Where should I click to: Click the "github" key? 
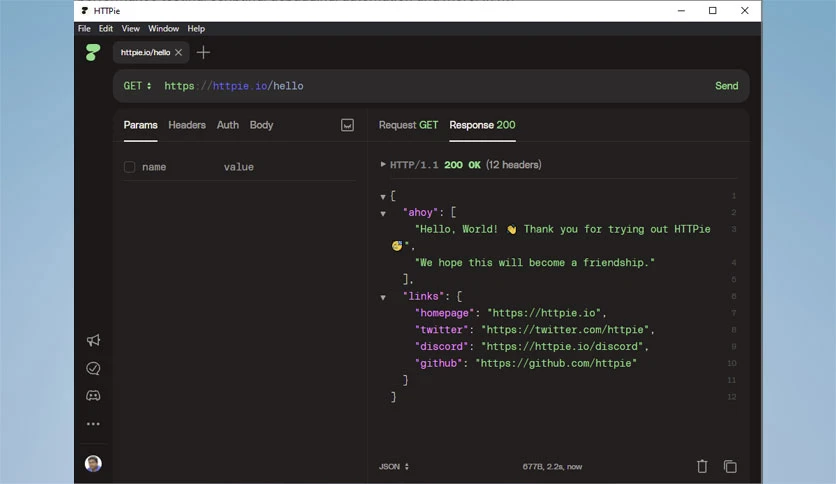click(x=439, y=363)
